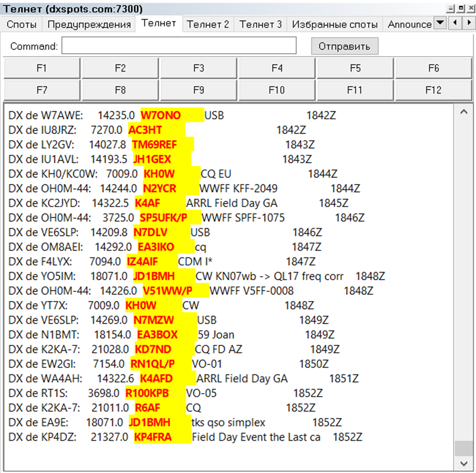Click the comment WWFF V5FF-0008
Viewport: 476px width, 473px height.
pyautogui.click(x=251, y=291)
